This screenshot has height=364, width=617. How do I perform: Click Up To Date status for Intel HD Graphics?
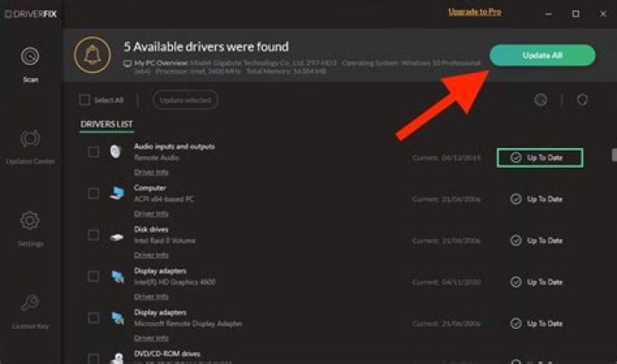[x=536, y=282]
